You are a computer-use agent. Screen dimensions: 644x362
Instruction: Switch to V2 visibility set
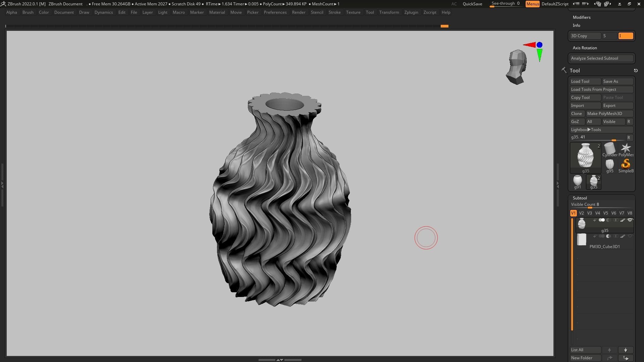click(581, 213)
